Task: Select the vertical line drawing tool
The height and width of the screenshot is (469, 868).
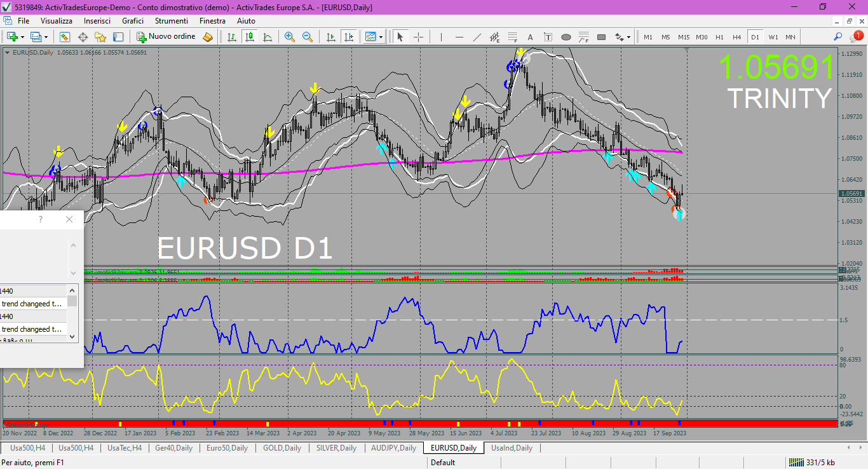Action: point(441,37)
